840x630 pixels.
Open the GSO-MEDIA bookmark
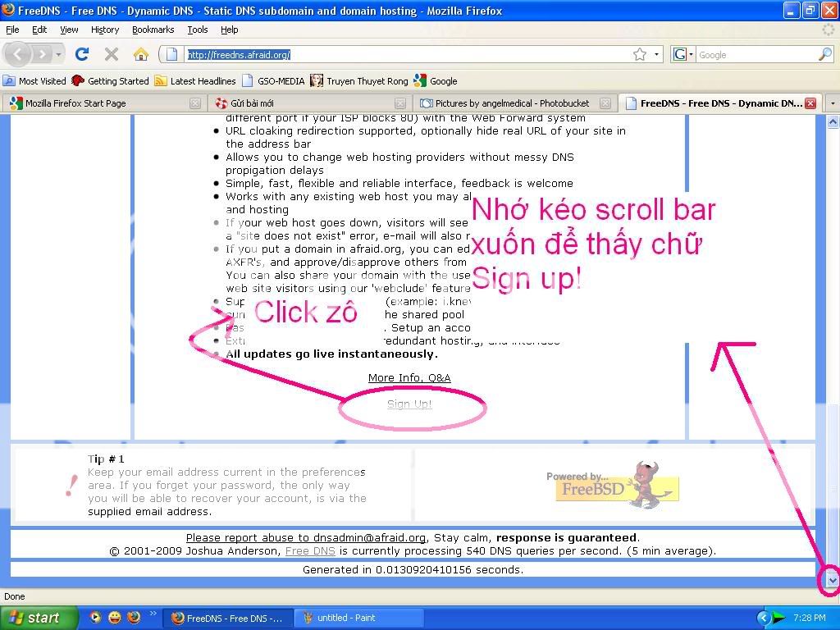(273, 81)
